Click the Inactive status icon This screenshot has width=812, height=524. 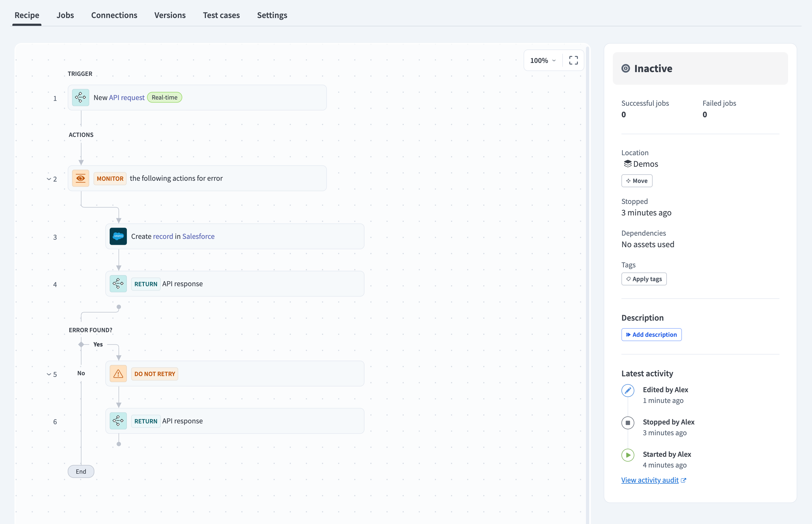click(x=626, y=68)
